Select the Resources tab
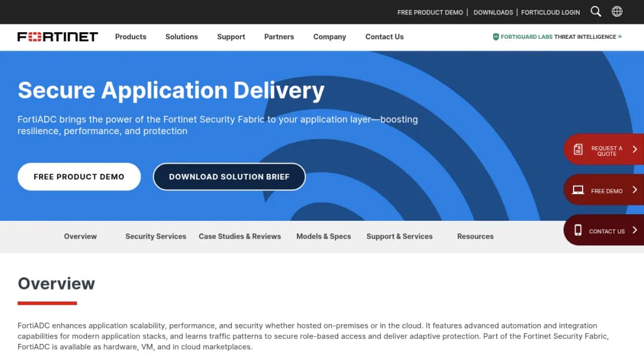This screenshot has height=363, width=644. pos(475,236)
